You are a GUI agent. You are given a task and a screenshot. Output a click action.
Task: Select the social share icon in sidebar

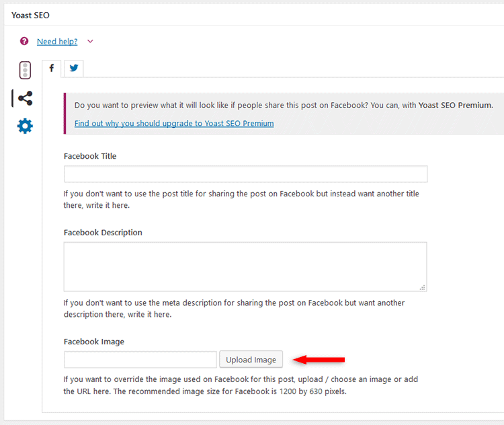25,98
